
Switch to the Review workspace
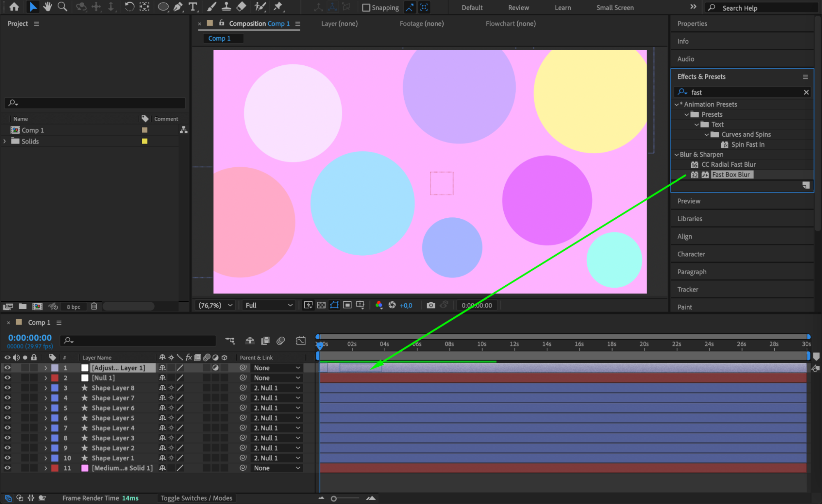[x=518, y=8]
